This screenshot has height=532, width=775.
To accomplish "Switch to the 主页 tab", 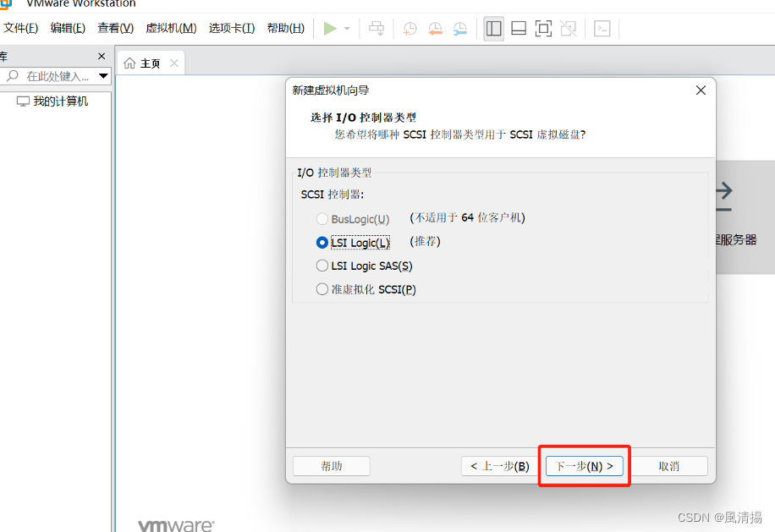I will coord(151,63).
